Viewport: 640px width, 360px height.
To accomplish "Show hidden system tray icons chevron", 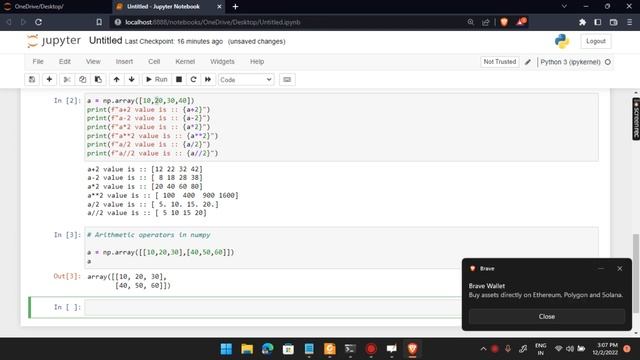I will [x=483, y=349].
